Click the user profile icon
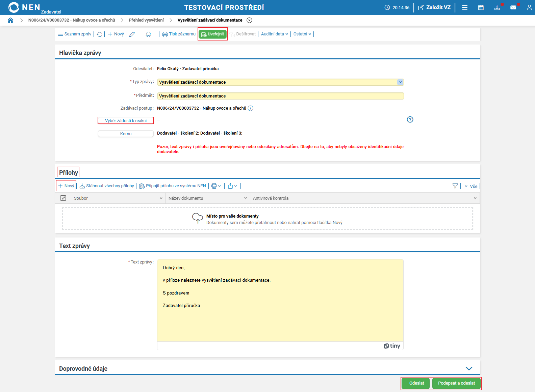 (529, 7)
